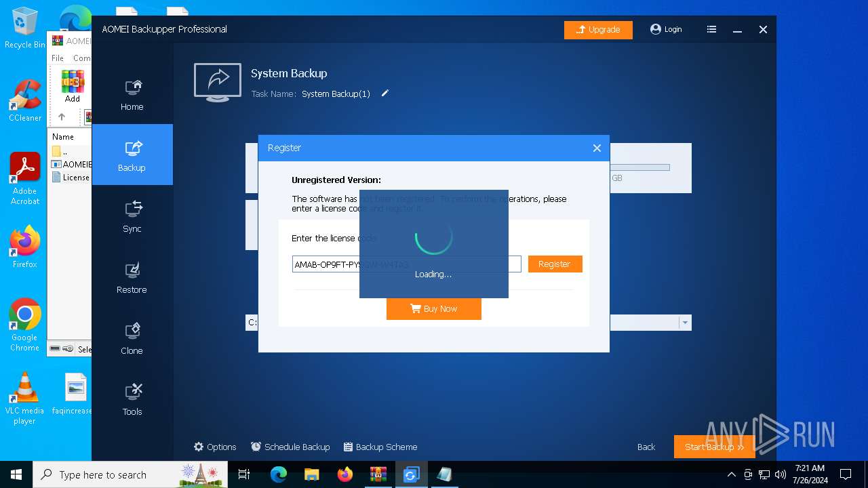868x488 pixels.
Task: Open the Sync section
Action: [x=132, y=216]
